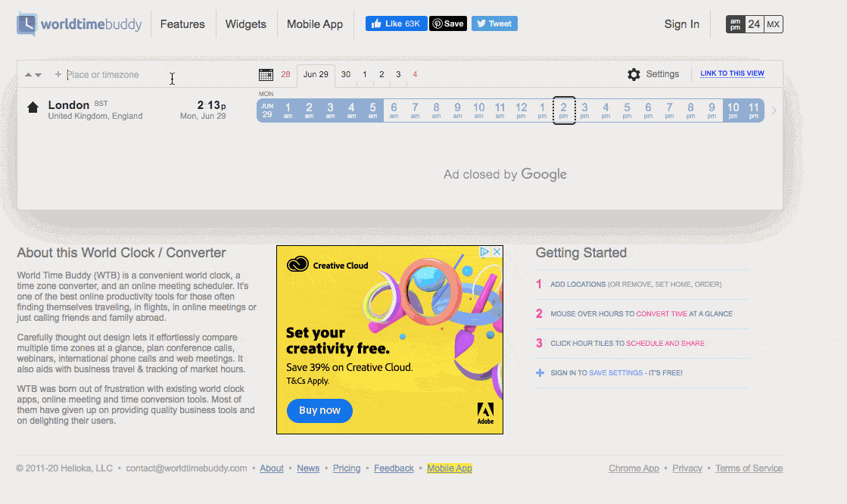Click the Twitter Tweet button
This screenshot has height=504, width=847.
pyautogui.click(x=494, y=23)
